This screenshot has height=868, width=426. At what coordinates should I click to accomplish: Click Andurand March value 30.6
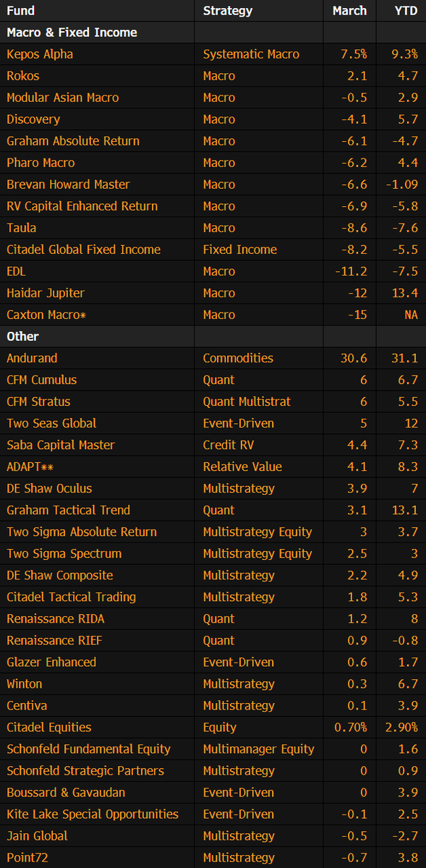click(355, 358)
